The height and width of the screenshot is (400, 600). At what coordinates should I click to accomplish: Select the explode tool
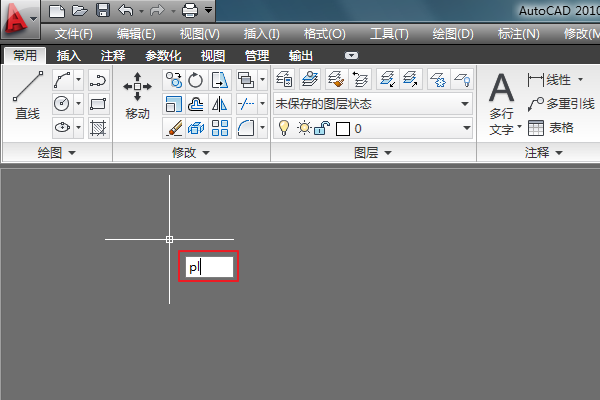tap(196, 127)
